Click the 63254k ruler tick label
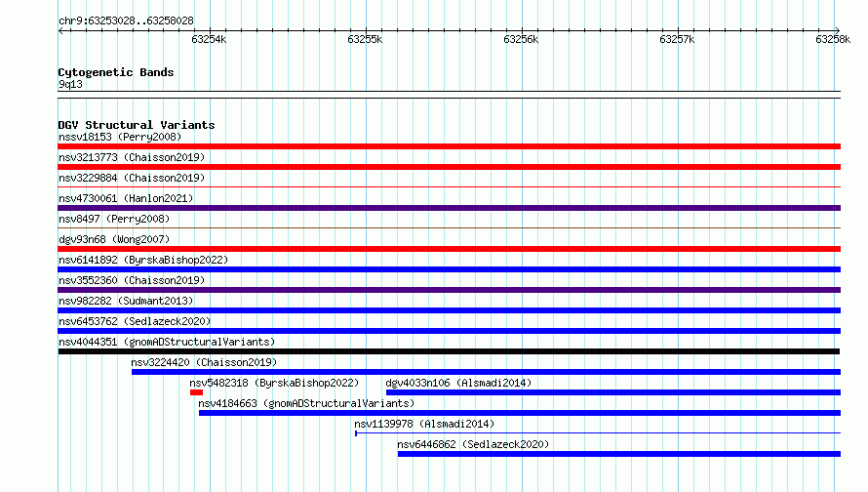 click(209, 39)
